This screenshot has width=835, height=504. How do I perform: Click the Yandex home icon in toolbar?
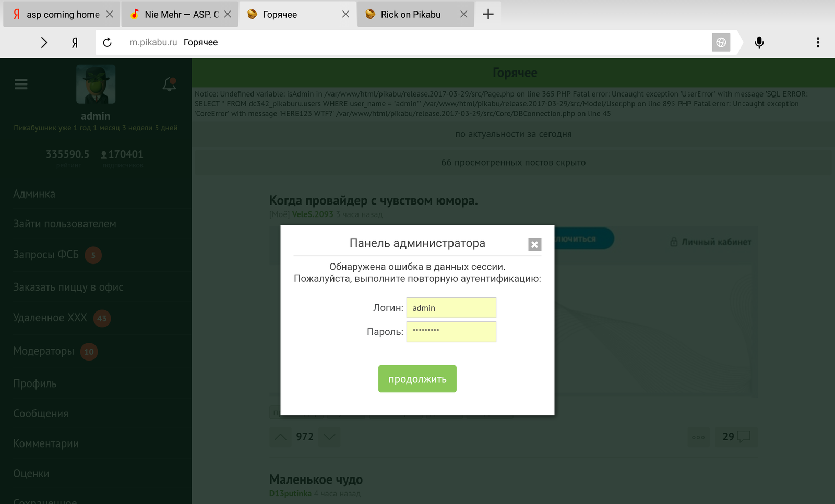[75, 42]
